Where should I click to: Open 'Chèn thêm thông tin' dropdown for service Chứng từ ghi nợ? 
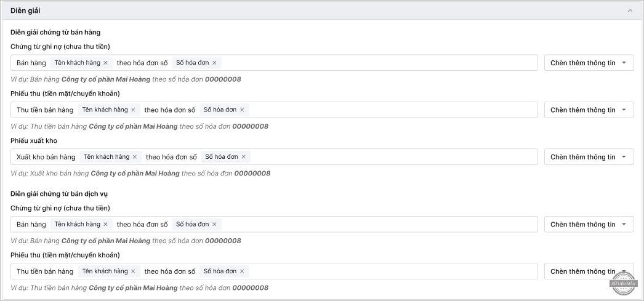tap(589, 224)
